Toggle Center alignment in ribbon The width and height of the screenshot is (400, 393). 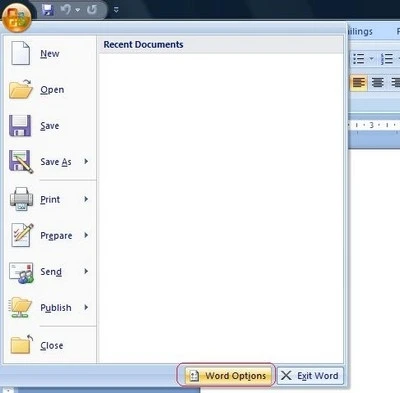(377, 82)
